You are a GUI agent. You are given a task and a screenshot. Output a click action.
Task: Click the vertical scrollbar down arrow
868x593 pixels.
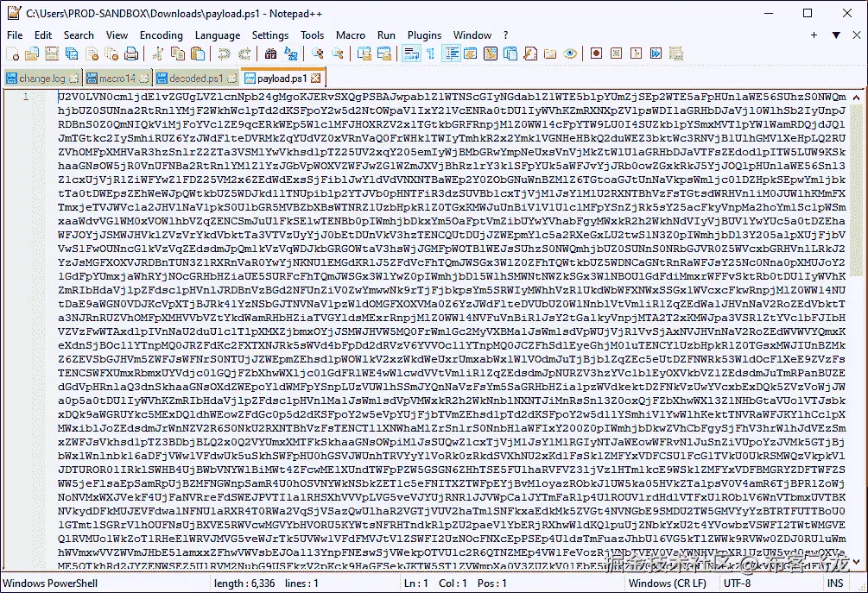click(x=857, y=562)
